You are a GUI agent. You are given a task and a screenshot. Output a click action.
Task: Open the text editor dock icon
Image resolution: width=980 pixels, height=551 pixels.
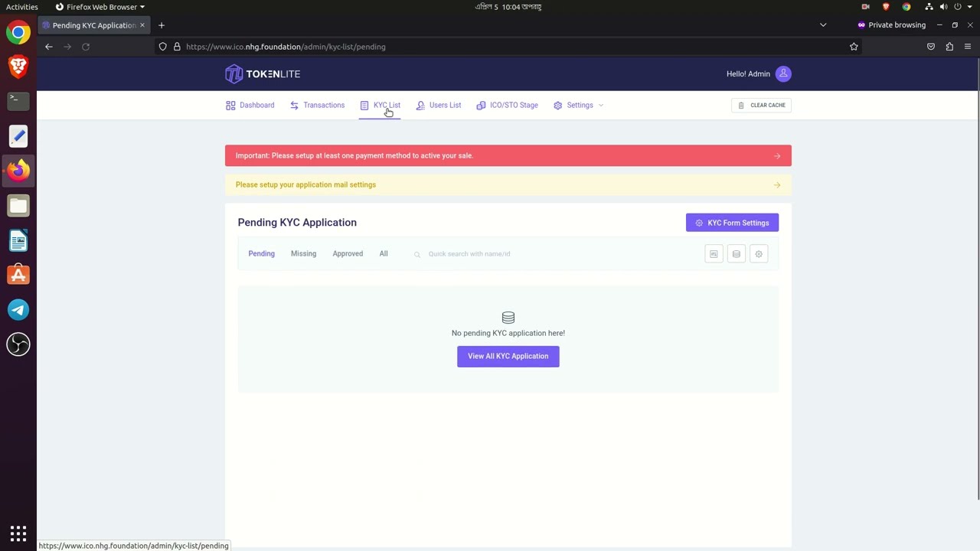pos(18,136)
